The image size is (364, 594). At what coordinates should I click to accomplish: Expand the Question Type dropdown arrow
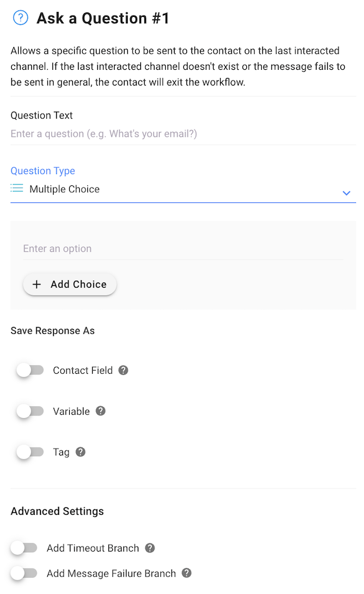(346, 193)
